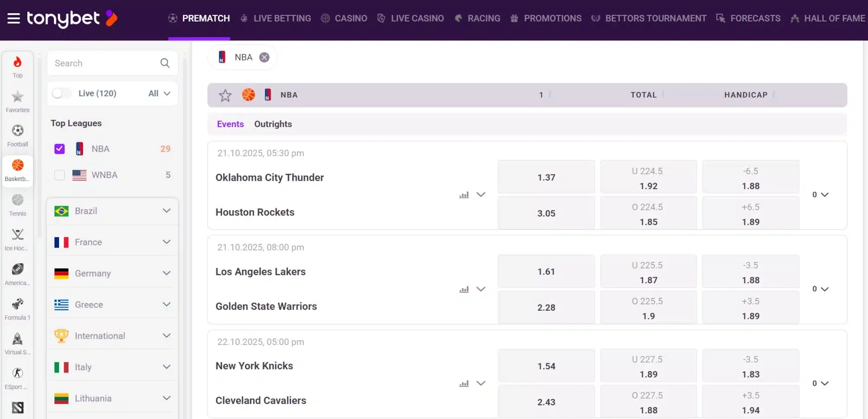Open more-bets 0 dropdown for Lakers game
Image resolution: width=868 pixels, height=419 pixels.
tap(820, 289)
